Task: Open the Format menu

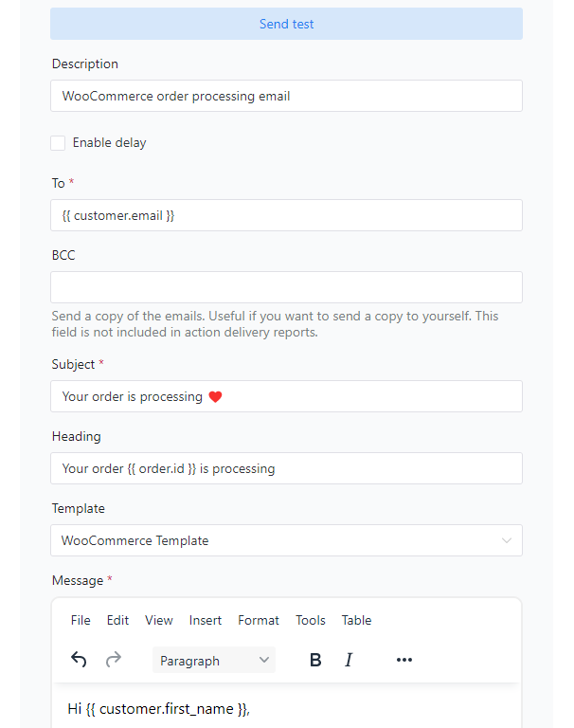Action: click(259, 620)
